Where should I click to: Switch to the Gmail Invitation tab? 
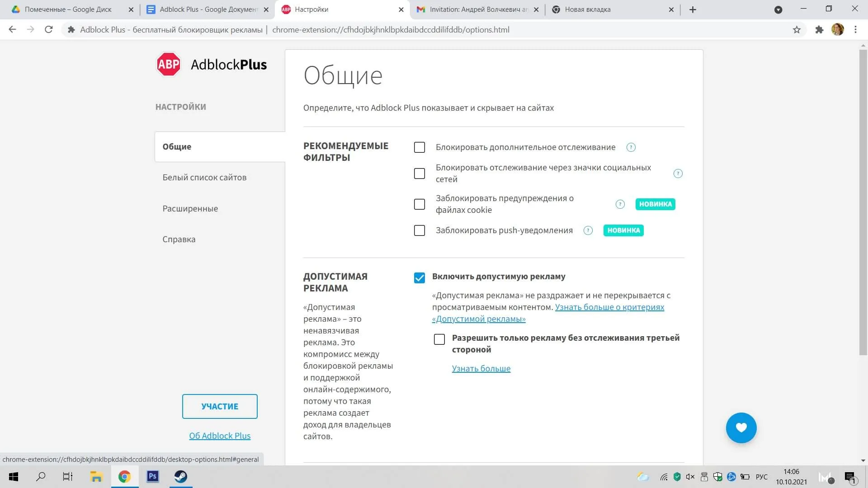[x=478, y=9]
